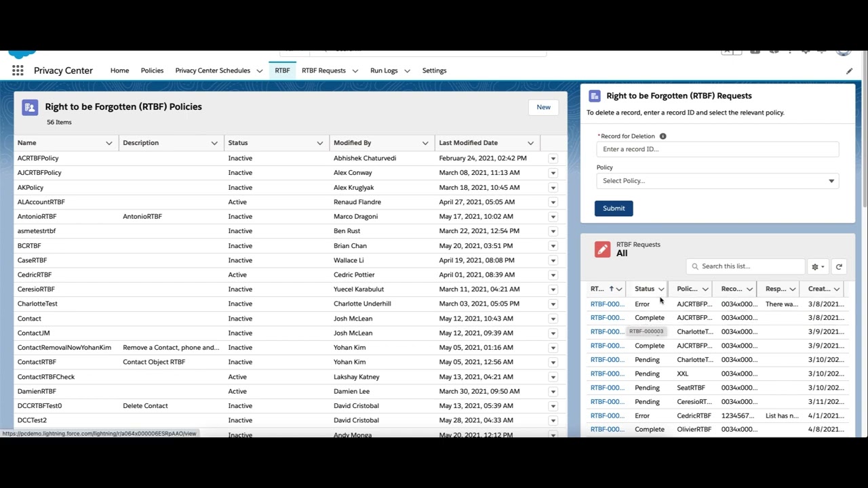Click the 'OlivierRTBF' policy cell

tap(694, 430)
